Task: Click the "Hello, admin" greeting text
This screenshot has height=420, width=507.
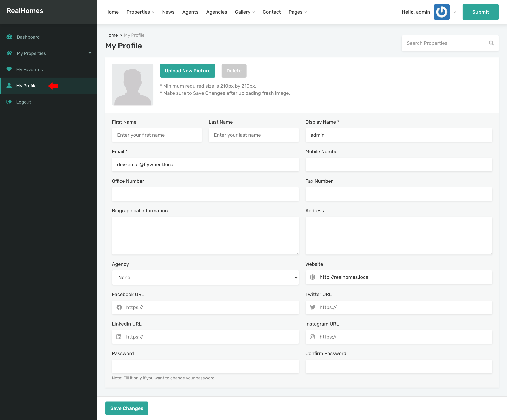Action: coord(416,12)
